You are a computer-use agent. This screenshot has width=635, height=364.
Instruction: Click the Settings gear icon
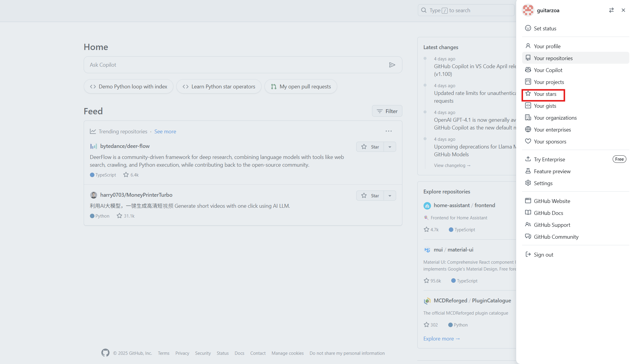click(528, 183)
